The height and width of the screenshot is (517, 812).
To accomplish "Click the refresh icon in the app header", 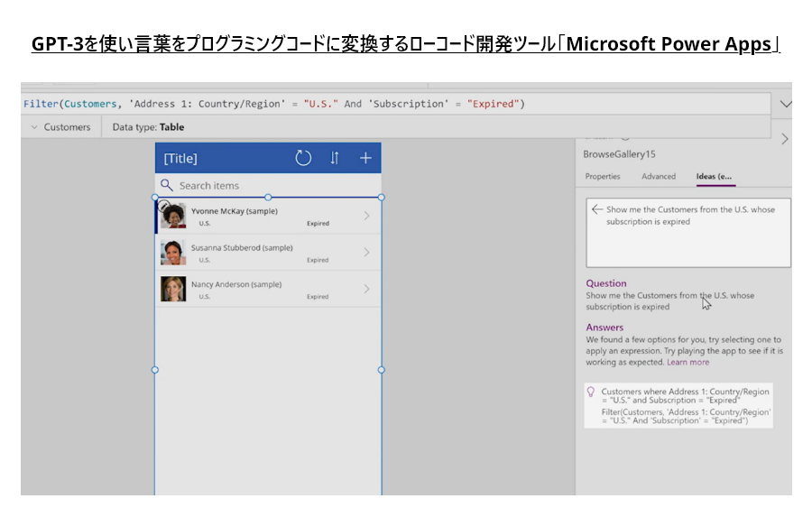I will coord(303,159).
